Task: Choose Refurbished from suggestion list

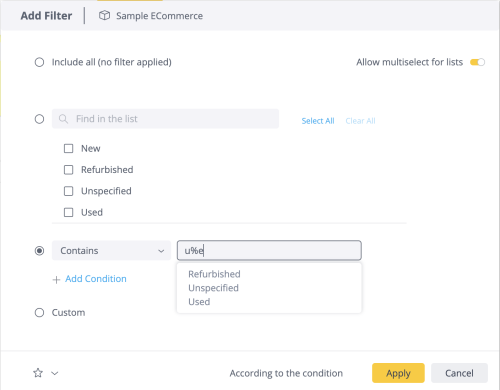Action: (214, 274)
